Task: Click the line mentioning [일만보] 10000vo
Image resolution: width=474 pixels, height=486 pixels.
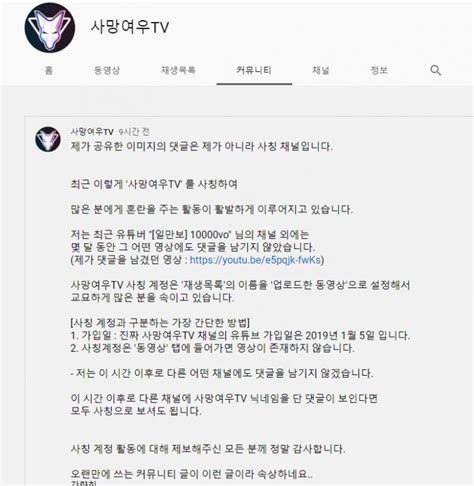Action: [x=190, y=235]
